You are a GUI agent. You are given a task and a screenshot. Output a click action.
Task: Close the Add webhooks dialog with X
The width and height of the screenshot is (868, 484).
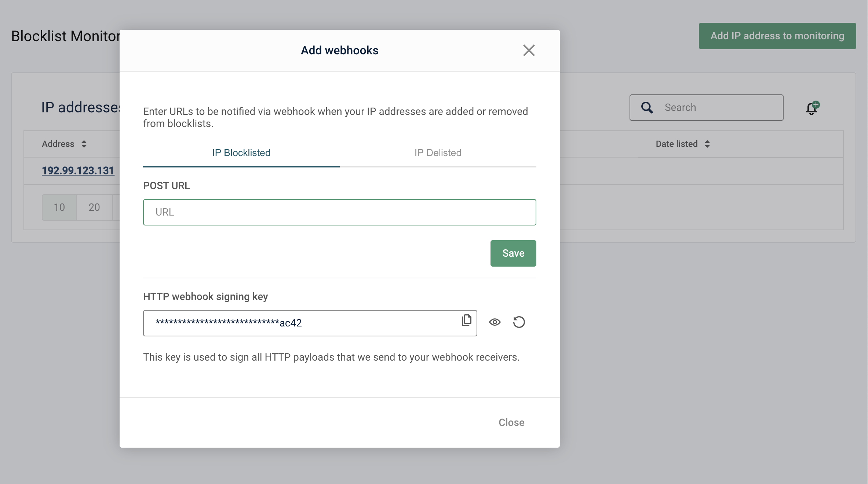pos(529,50)
